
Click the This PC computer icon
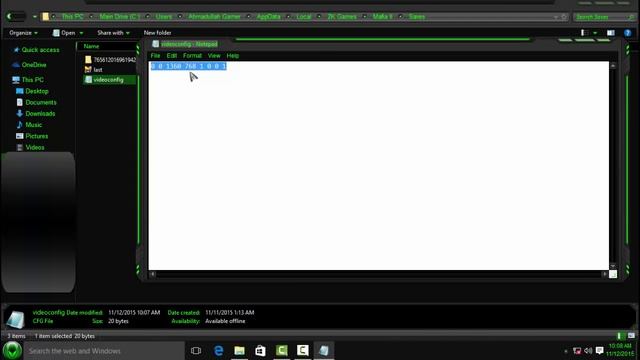pos(16,80)
